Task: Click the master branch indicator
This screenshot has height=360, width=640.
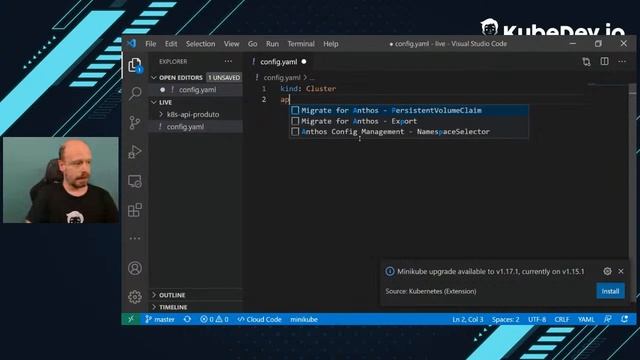Action: (160, 319)
